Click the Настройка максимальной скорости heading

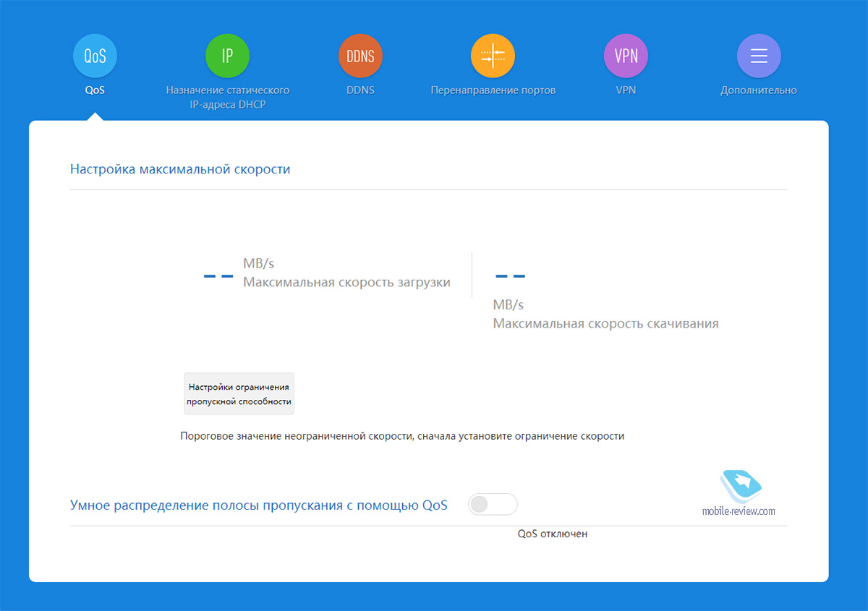pos(180,169)
